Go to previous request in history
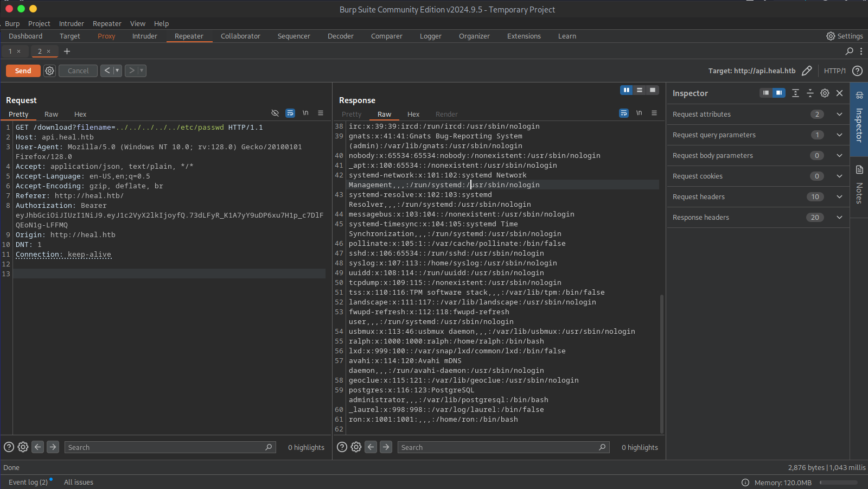 point(107,71)
